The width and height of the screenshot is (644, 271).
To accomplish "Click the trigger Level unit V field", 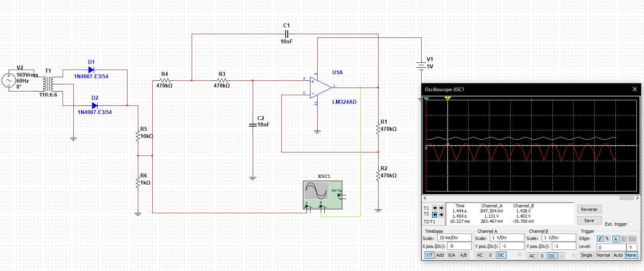I will 632,247.
